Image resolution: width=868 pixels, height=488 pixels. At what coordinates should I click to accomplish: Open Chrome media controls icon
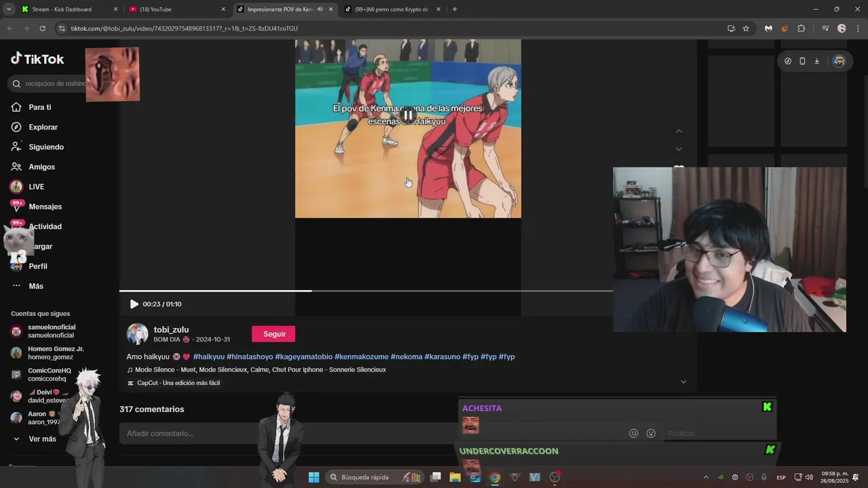click(825, 28)
